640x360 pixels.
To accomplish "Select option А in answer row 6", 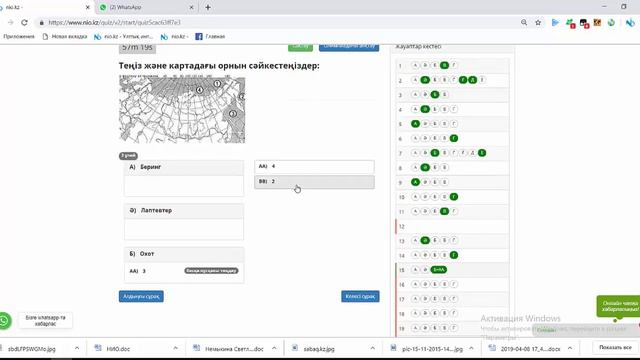I will [415, 138].
